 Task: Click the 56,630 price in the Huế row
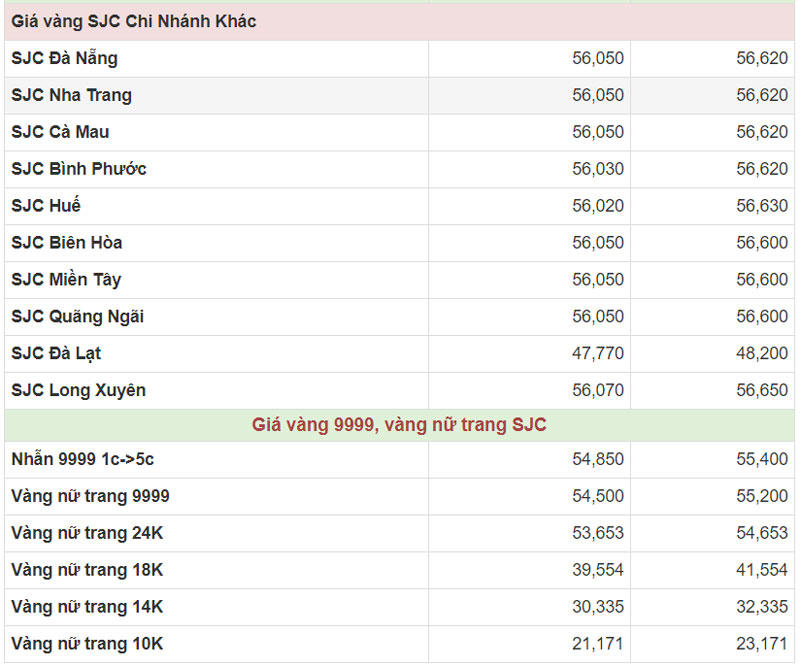762,206
